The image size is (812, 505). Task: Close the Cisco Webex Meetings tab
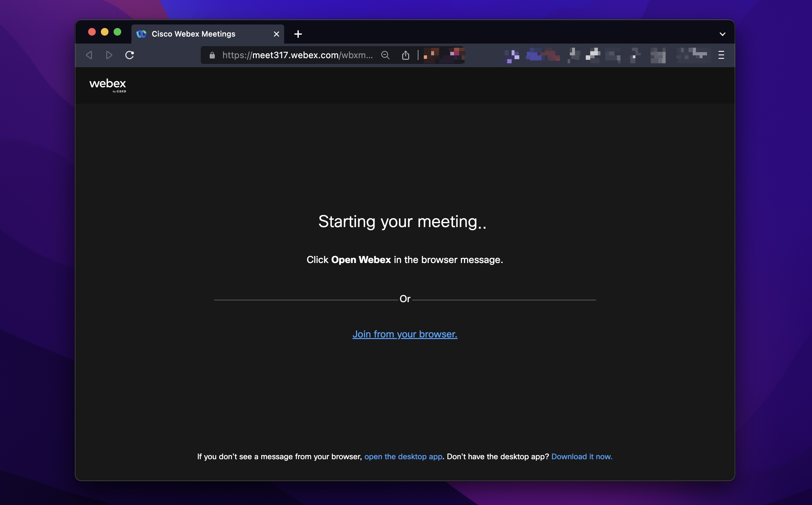tap(276, 33)
